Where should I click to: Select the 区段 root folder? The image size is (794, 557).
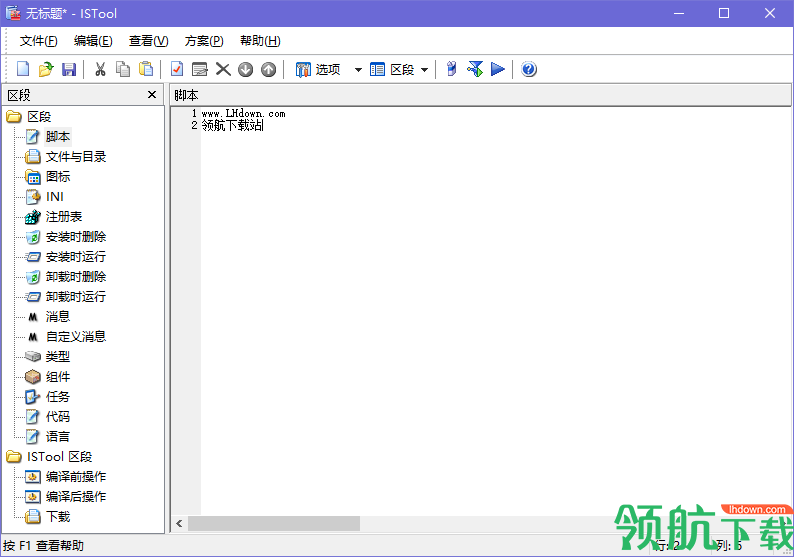click(x=39, y=116)
